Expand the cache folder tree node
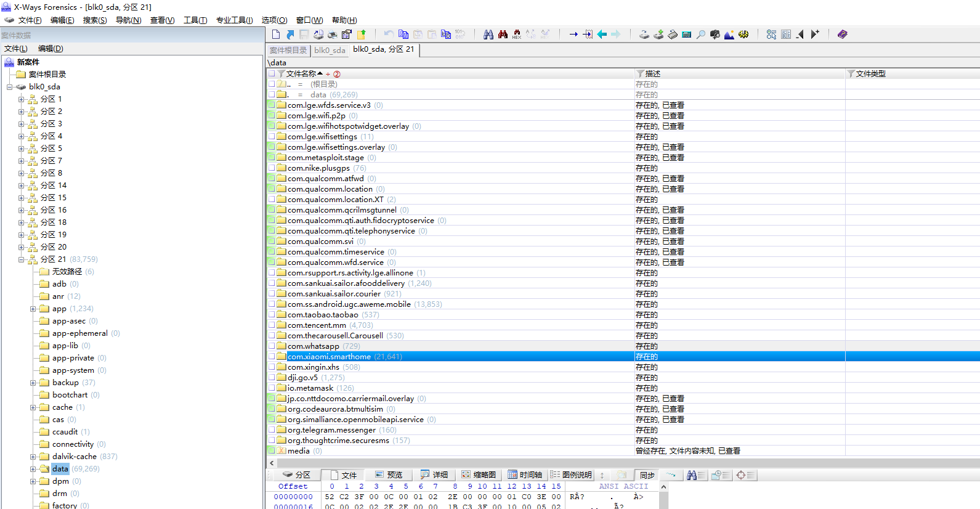Image resolution: width=980 pixels, height=509 pixels. pos(33,407)
